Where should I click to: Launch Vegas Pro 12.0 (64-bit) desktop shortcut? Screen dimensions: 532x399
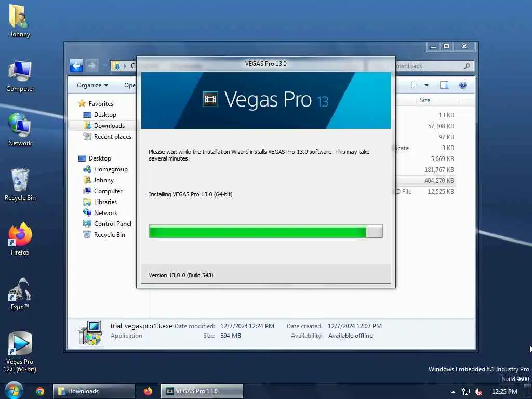click(20, 352)
